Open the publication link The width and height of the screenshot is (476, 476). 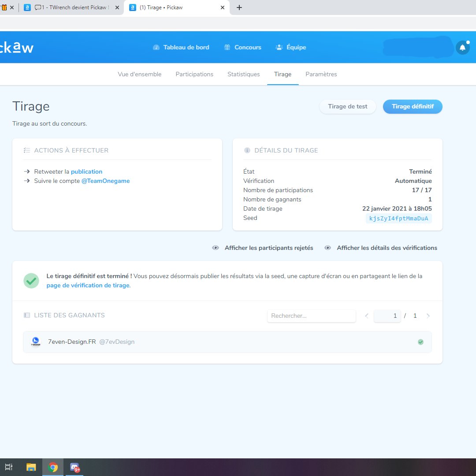point(86,171)
